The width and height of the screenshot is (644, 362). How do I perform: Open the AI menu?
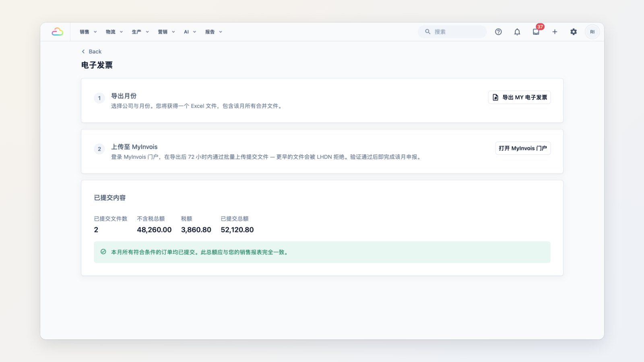pyautogui.click(x=190, y=32)
